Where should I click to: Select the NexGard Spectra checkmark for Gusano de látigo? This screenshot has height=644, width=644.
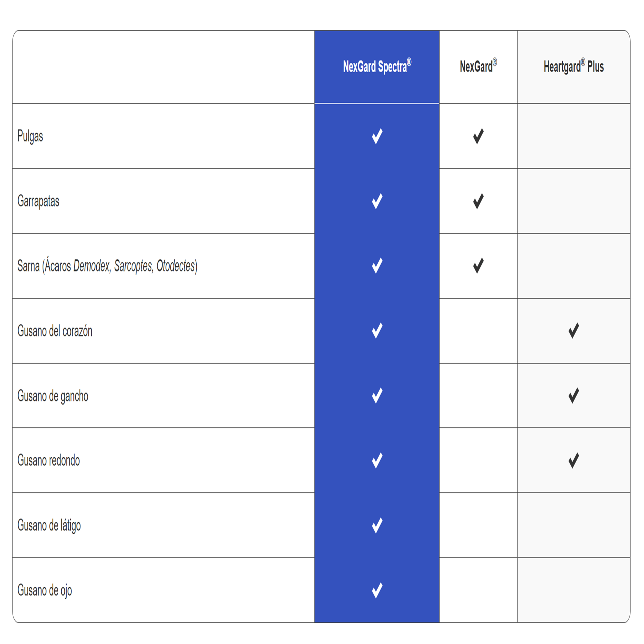(x=377, y=525)
